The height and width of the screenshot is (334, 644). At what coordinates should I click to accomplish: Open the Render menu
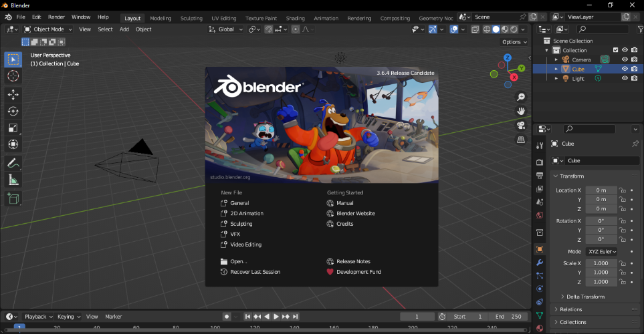[x=56, y=17]
